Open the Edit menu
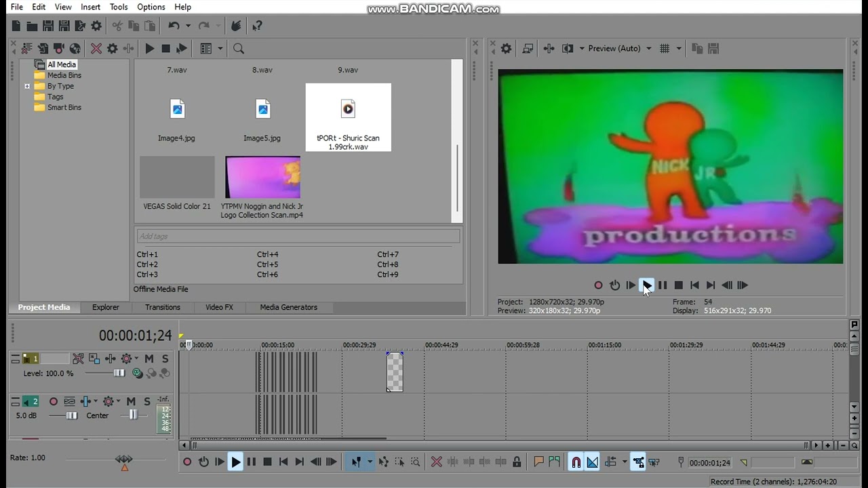This screenshot has height=488, width=868. [39, 7]
